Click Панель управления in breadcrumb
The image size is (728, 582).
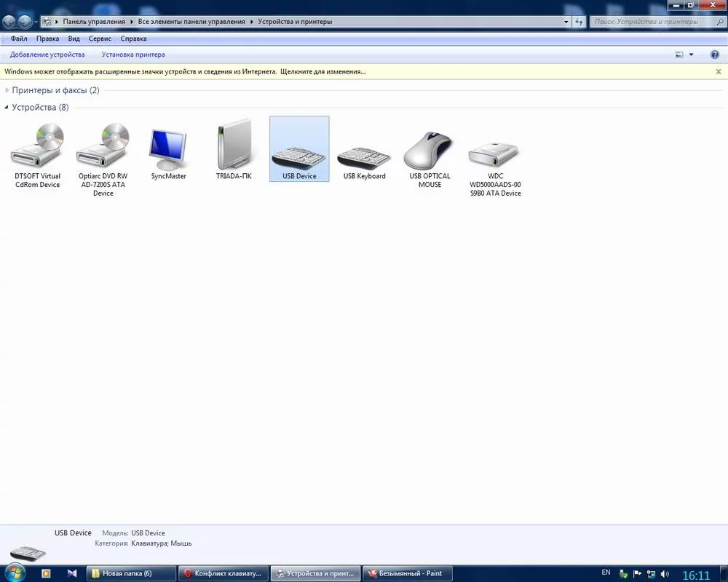tap(94, 22)
